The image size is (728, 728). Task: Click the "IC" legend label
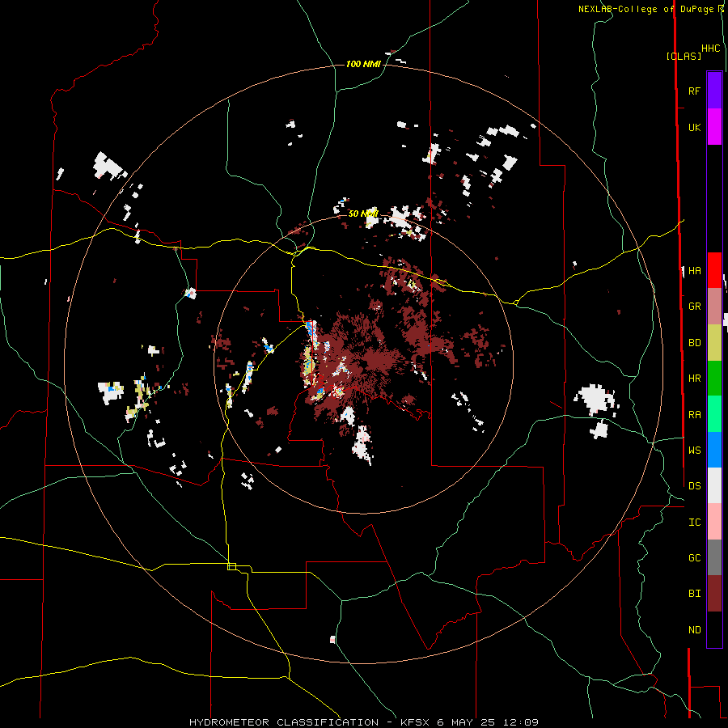pyautogui.click(x=695, y=523)
